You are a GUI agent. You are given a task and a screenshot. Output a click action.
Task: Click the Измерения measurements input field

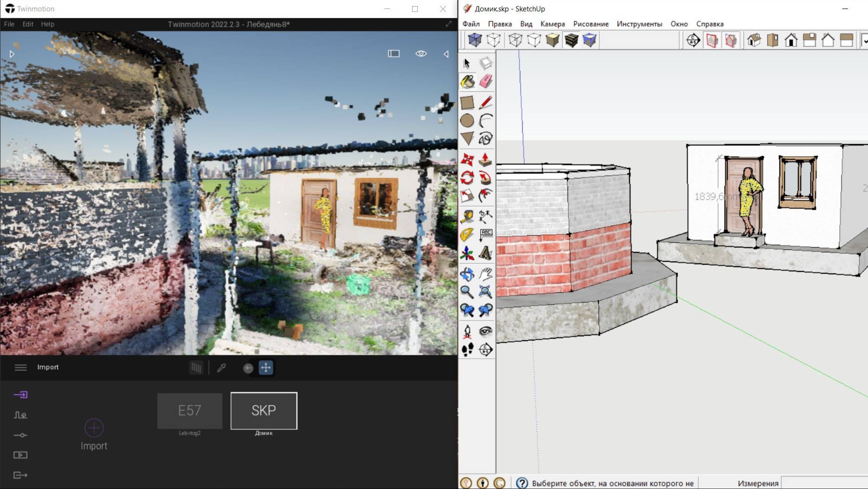tap(824, 483)
